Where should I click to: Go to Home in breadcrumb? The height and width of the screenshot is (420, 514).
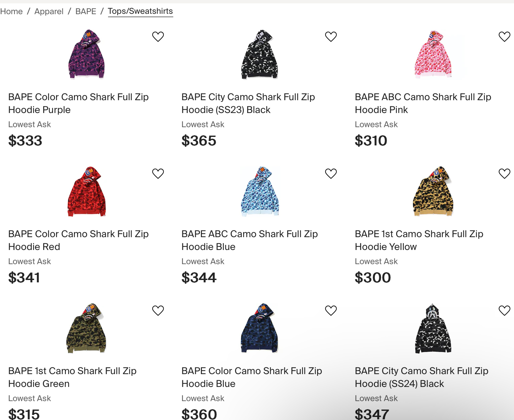click(11, 11)
